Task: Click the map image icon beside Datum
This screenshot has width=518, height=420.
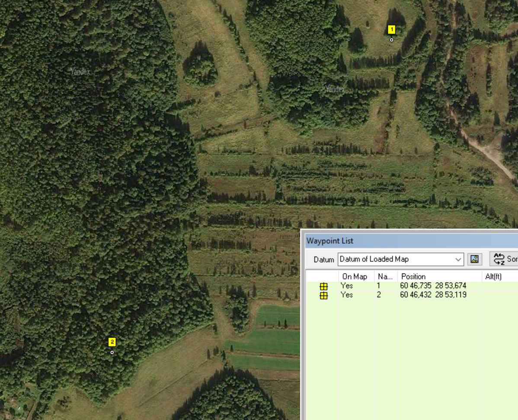Action: click(474, 259)
